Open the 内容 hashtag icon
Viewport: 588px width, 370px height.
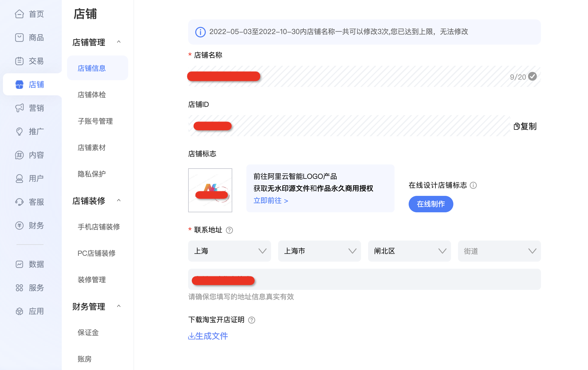(x=19, y=155)
